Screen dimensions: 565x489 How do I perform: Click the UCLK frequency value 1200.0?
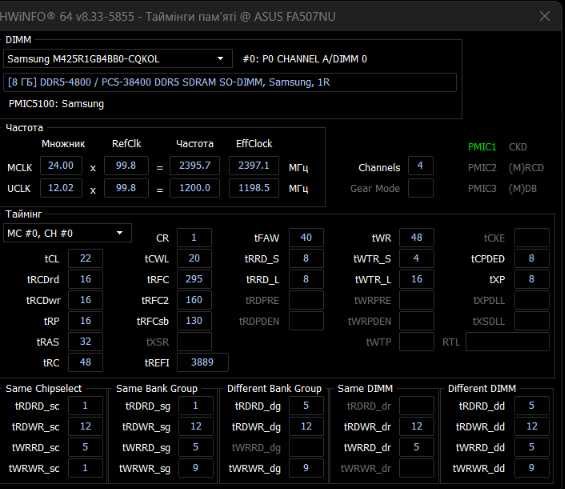(195, 188)
